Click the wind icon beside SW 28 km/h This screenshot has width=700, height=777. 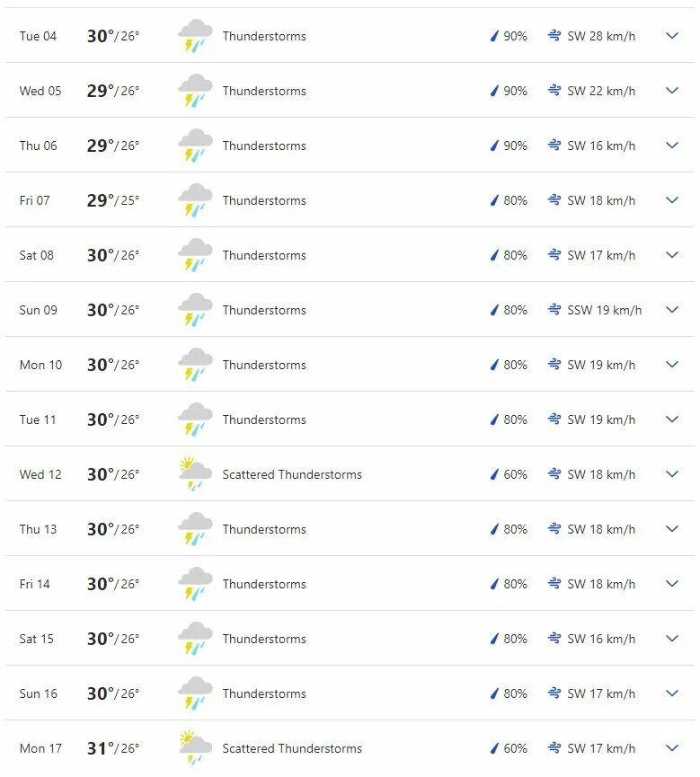coord(554,36)
